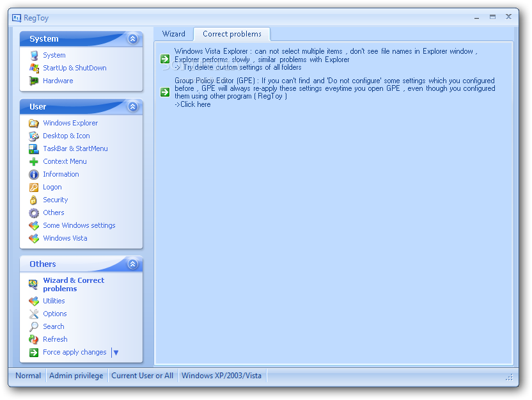Click the TaskBar & StartMenu icon
532x400 pixels.
(34, 148)
